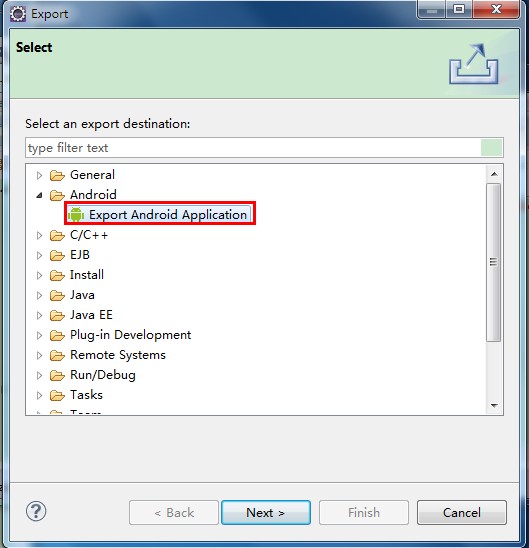Expand the Plug-in Development node
The width and height of the screenshot is (529, 548).
[39, 336]
